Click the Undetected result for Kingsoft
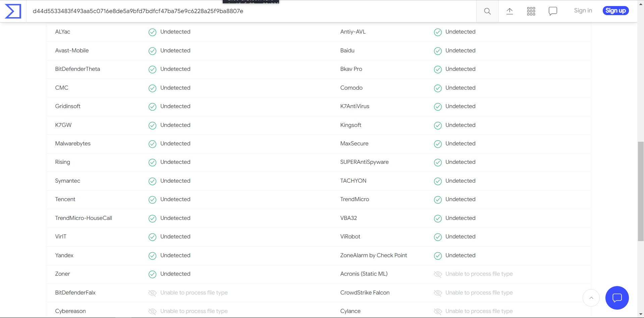 (x=461, y=125)
